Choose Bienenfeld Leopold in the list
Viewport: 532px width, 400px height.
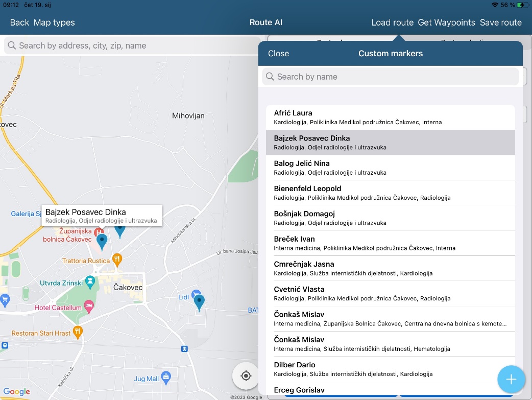tap(390, 193)
